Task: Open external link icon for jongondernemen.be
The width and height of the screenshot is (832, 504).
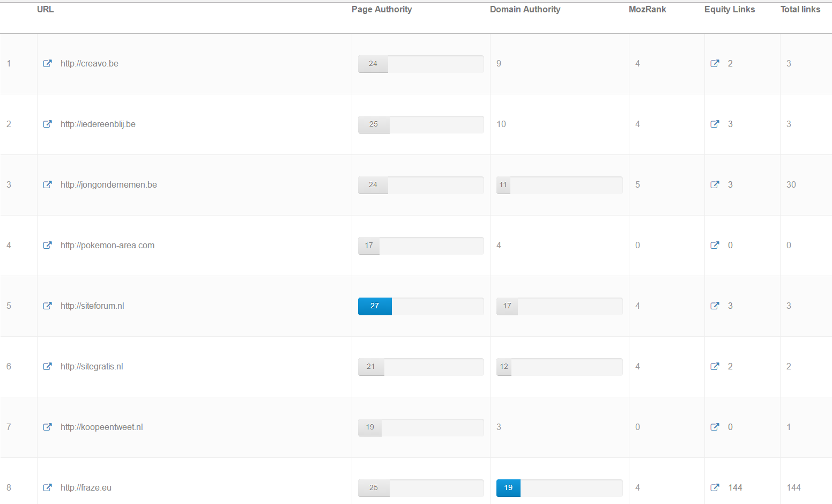Action: (48, 184)
